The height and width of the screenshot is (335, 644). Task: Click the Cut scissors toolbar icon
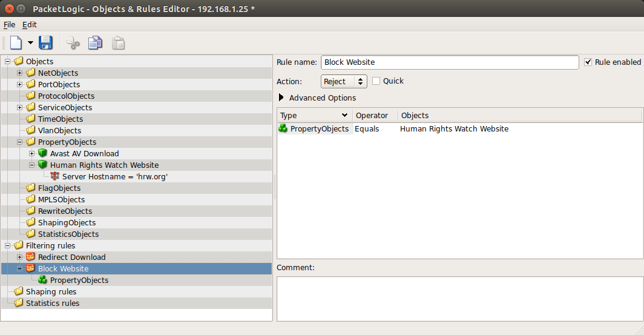[x=73, y=43]
